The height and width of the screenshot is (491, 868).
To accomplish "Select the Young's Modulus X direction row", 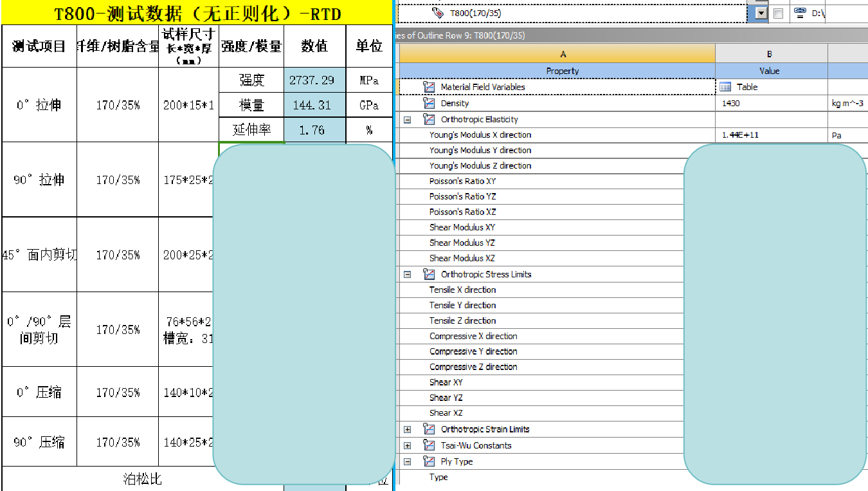I will coord(557,135).
